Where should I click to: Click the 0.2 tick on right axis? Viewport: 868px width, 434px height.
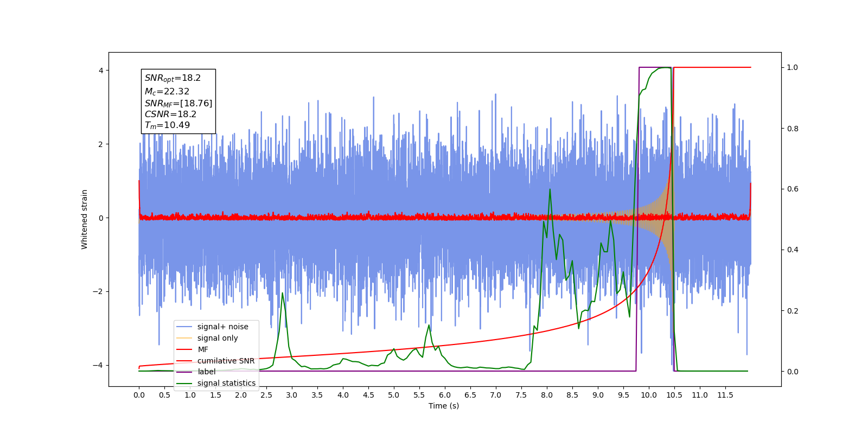[x=793, y=311]
